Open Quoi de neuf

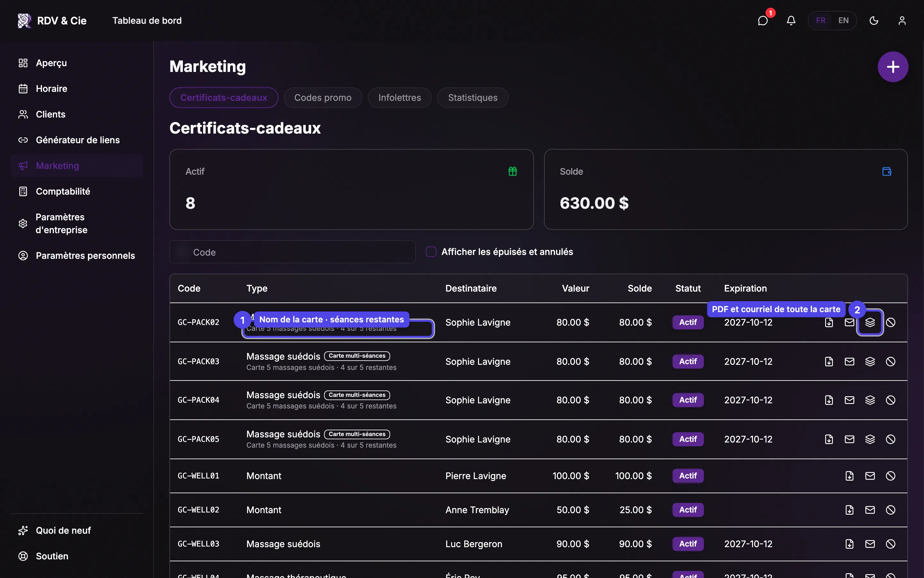[77, 530]
